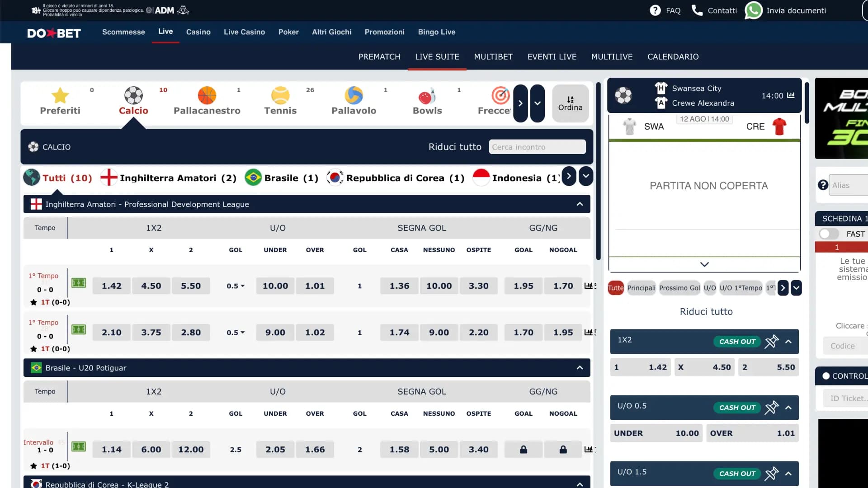Click the Ordina sort button

pos(570,103)
